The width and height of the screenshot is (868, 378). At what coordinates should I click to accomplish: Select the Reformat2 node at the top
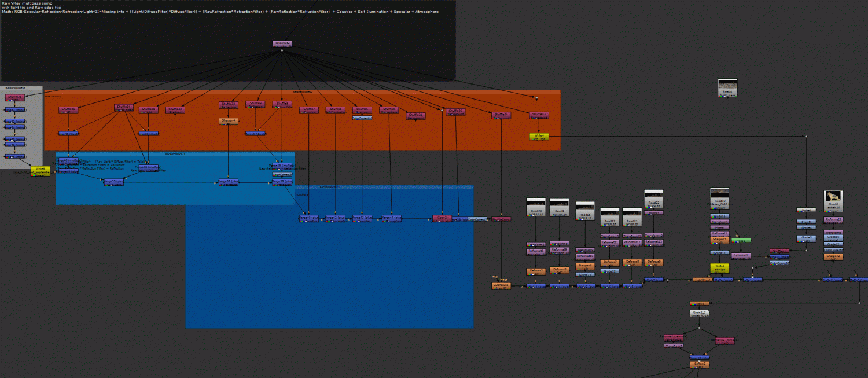pyautogui.click(x=282, y=43)
